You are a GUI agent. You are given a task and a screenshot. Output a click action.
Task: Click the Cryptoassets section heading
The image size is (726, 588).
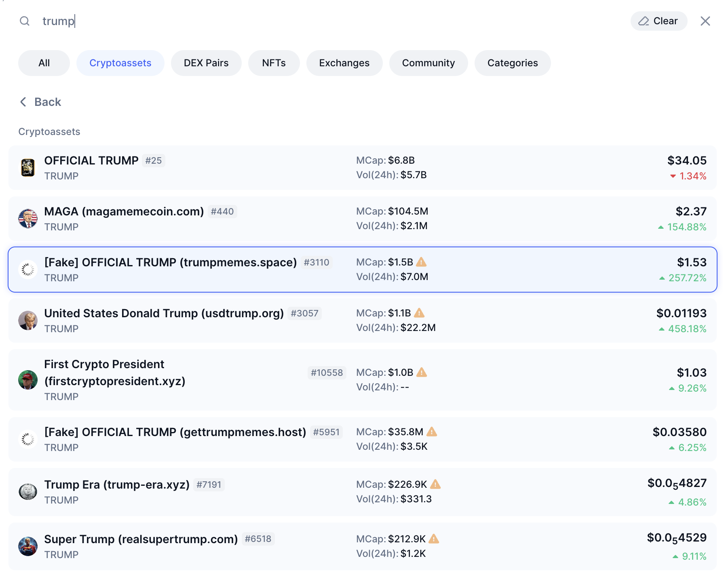point(49,132)
